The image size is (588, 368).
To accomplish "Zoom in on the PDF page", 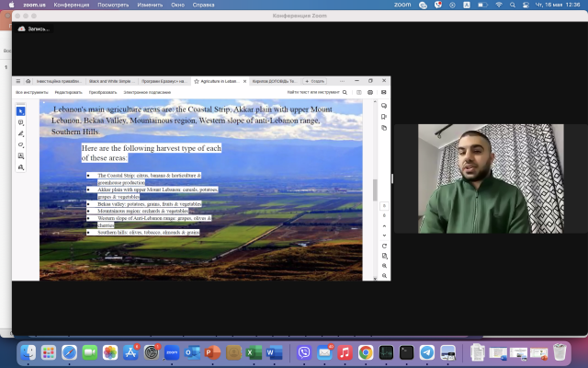I will (x=384, y=266).
